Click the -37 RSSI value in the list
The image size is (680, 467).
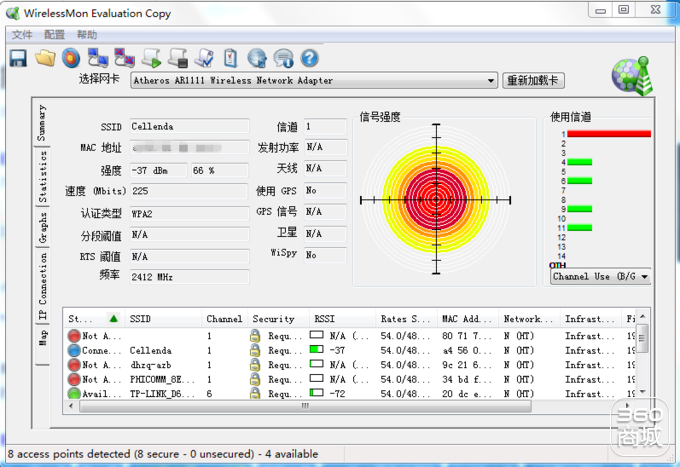point(337,350)
